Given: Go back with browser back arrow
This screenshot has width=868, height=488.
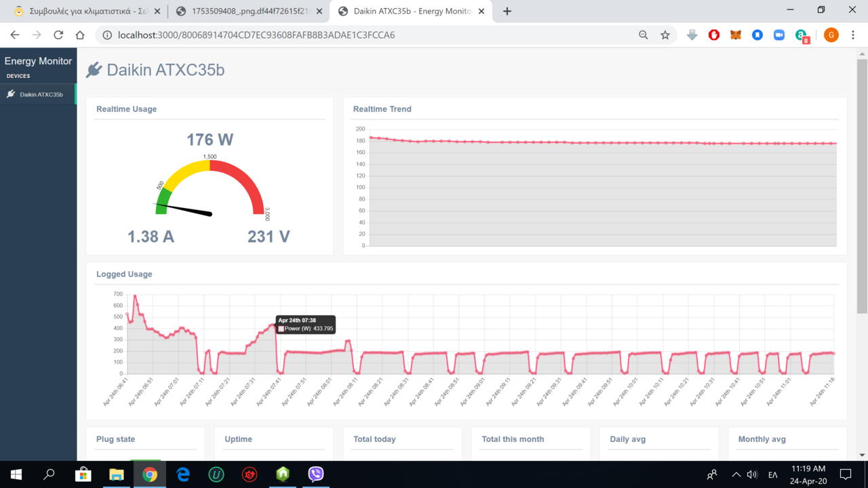Looking at the screenshot, I should point(15,35).
